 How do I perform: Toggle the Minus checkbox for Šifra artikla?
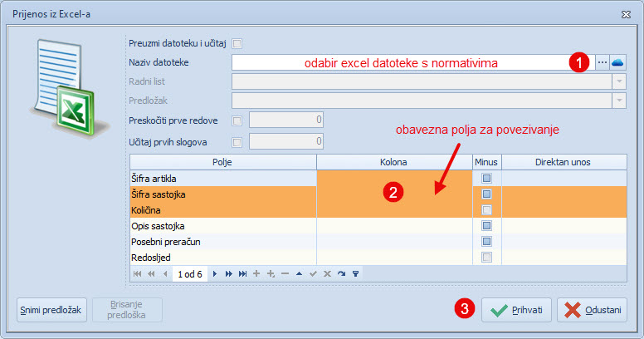tap(486, 178)
